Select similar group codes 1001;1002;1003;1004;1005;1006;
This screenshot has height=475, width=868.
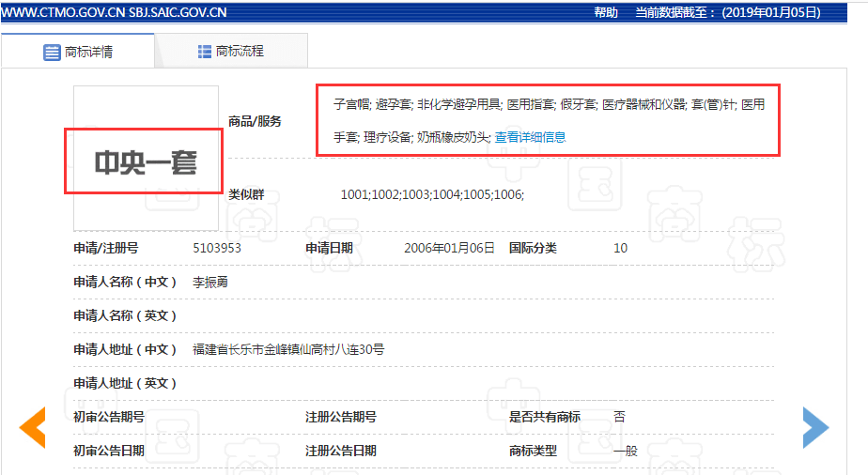tap(432, 194)
